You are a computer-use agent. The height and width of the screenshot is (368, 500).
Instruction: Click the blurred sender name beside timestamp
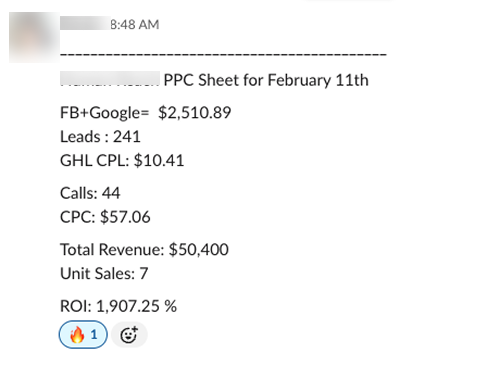[85, 23]
